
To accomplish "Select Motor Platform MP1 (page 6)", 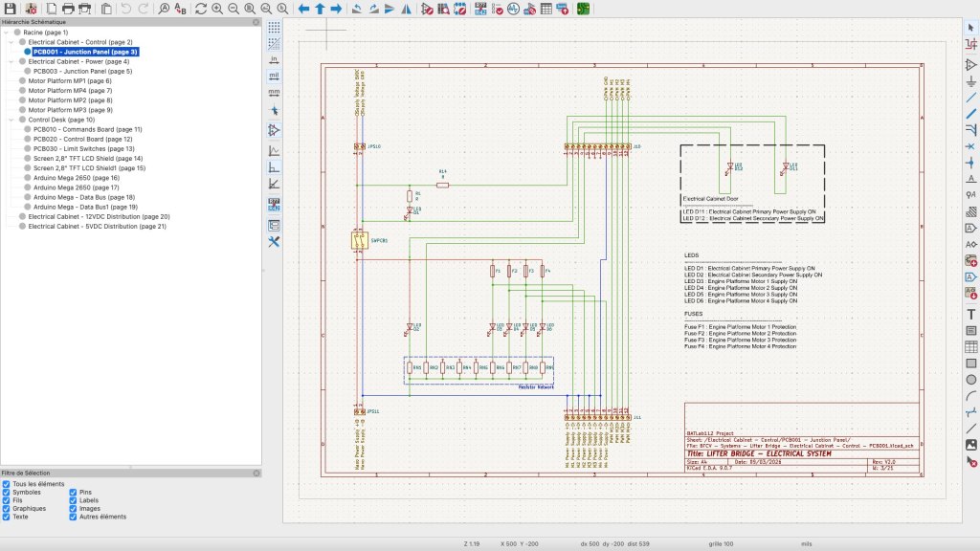I will point(70,81).
